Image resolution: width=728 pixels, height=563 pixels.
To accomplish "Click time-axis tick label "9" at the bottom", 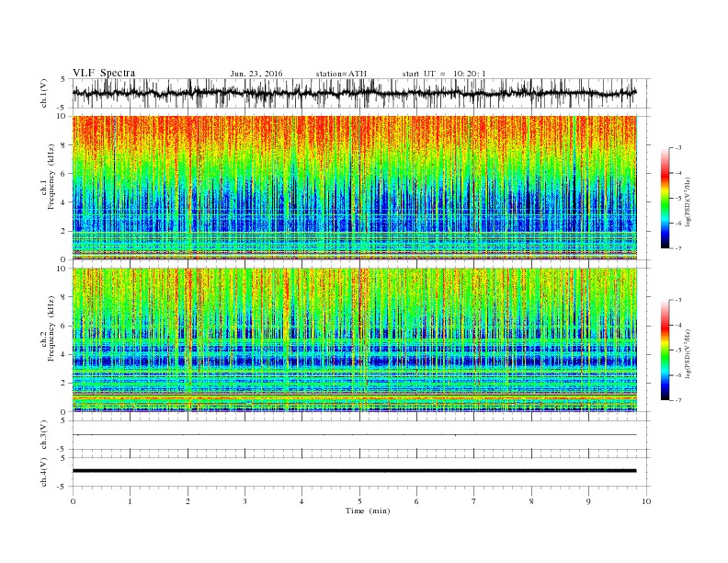I will click(x=588, y=501).
